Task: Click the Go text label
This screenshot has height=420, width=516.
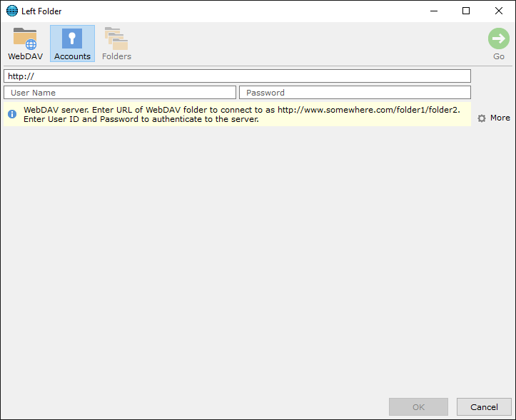Action: pyautogui.click(x=499, y=56)
